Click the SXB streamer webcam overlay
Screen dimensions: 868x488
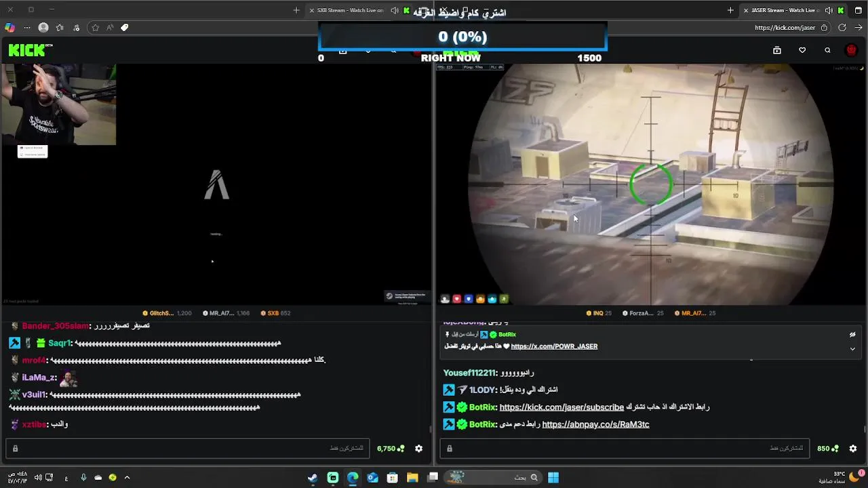click(x=58, y=104)
